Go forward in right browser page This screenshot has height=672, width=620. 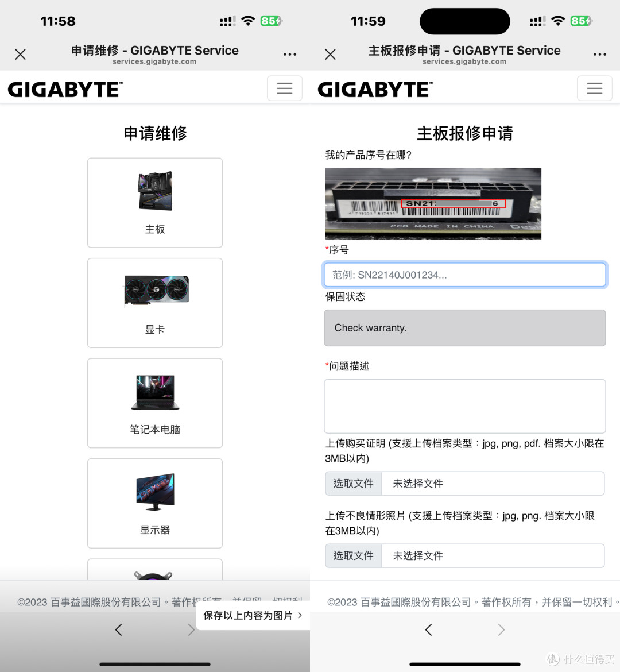(x=501, y=629)
